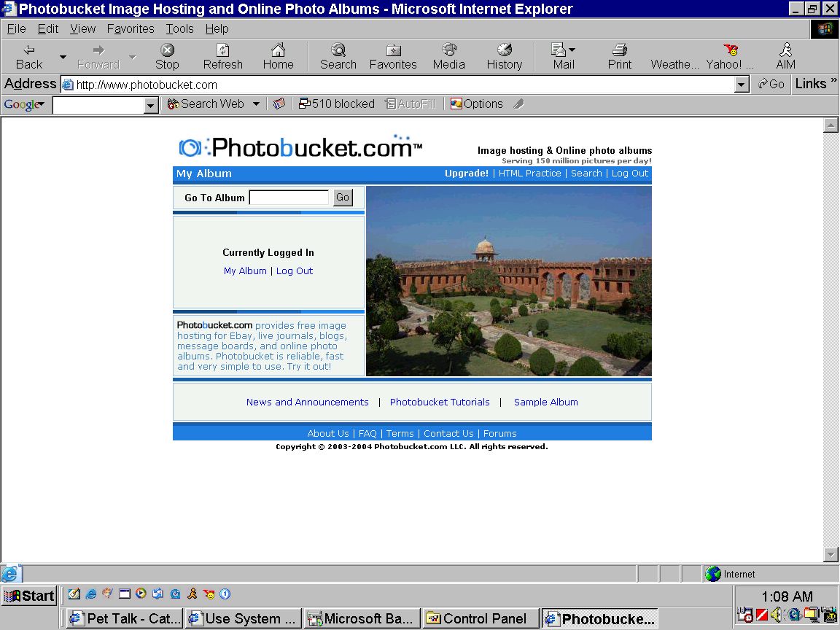This screenshot has height=630, width=840.
Task: Go to the Home page toolbar button
Action: [278, 57]
